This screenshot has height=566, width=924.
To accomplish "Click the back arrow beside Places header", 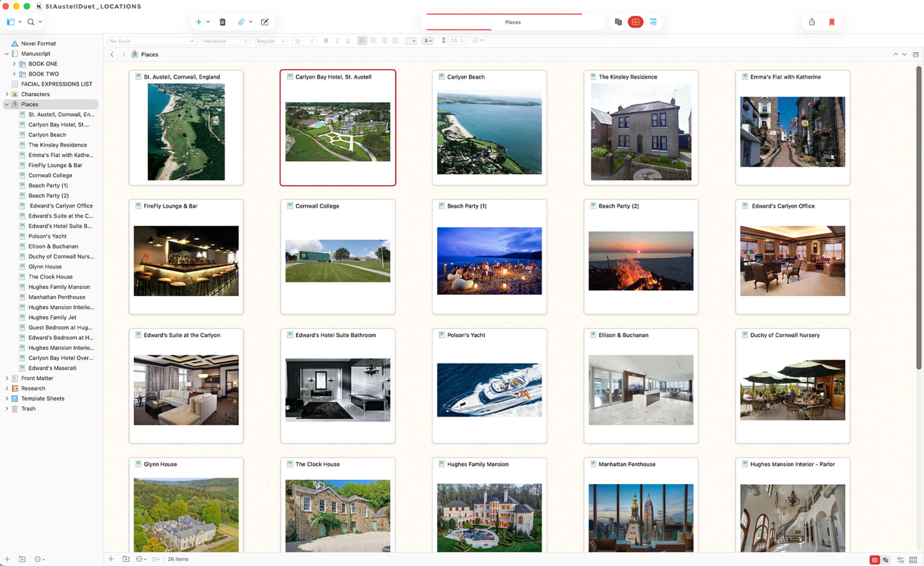I will (112, 55).
